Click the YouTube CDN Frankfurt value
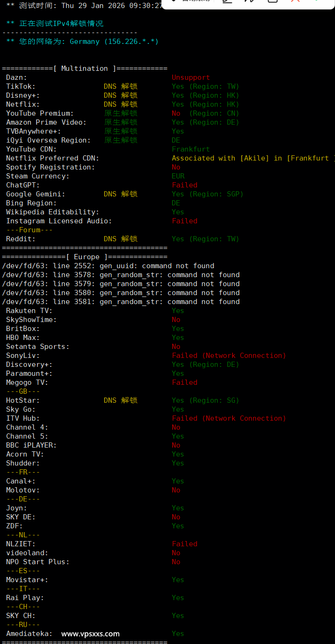 191,149
